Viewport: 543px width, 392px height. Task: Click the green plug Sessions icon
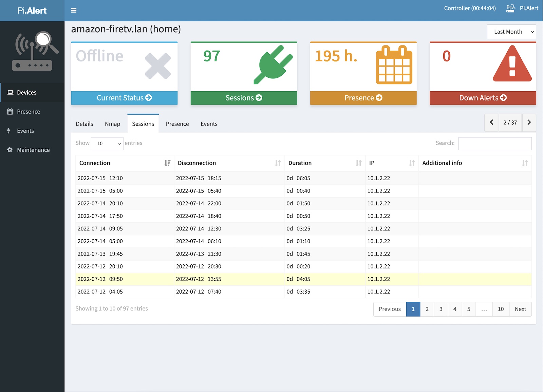click(x=273, y=64)
